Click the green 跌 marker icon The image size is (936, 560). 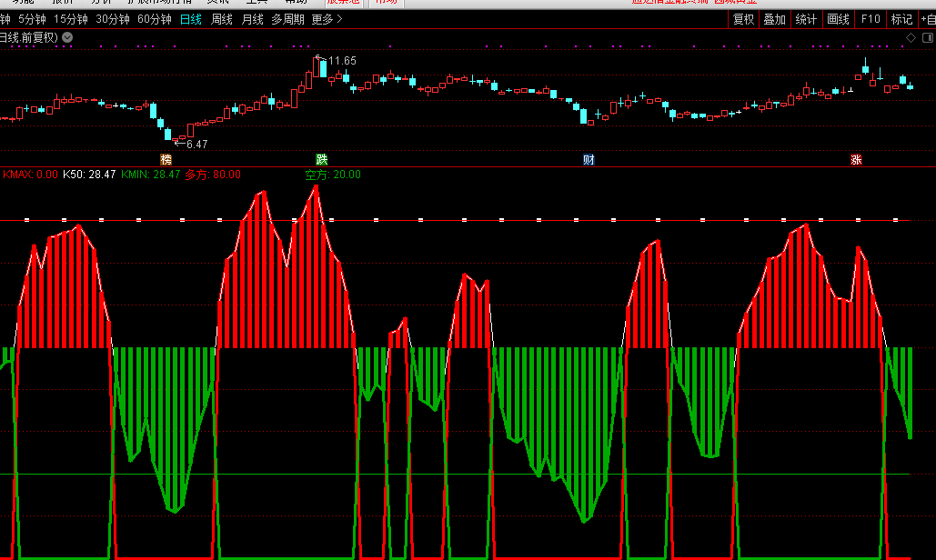click(x=320, y=159)
